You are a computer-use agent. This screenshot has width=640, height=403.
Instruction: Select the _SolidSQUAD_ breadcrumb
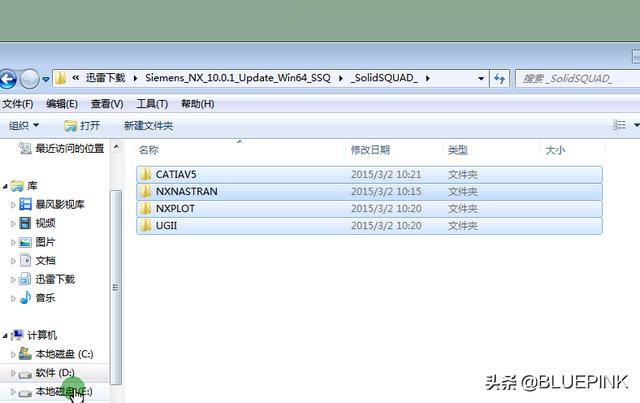click(x=384, y=78)
